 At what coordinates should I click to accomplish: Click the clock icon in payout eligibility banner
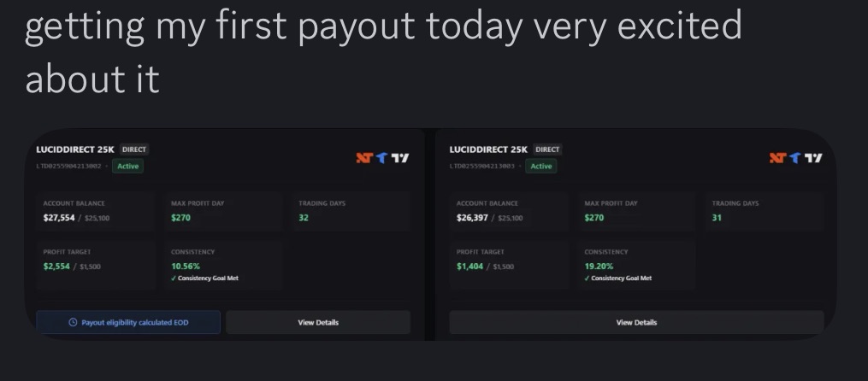[73, 322]
